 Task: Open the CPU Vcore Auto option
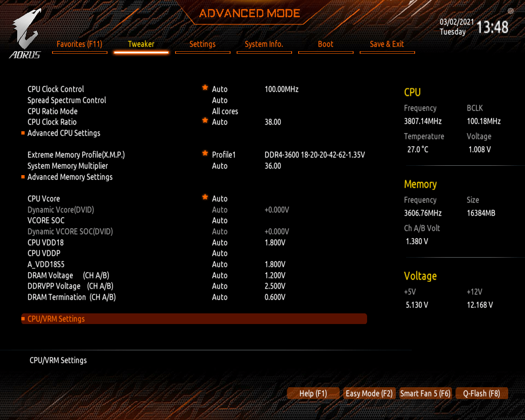[x=220, y=199]
